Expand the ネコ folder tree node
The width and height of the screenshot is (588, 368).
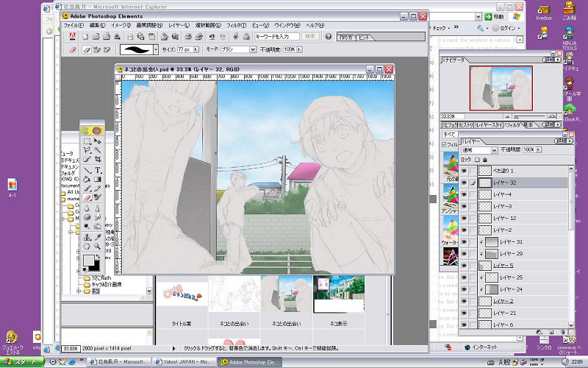(79, 291)
